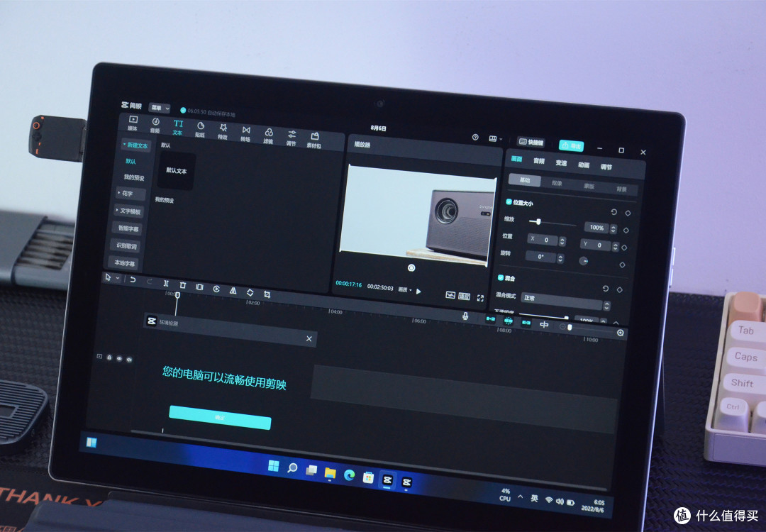This screenshot has width=766, height=532.
Task: Click the rotate handle below preview image
Action: [x=411, y=267]
